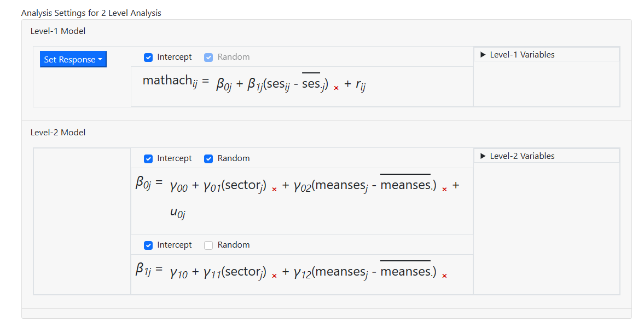The height and width of the screenshot is (326, 644).
Task: Remove sector term from the β0j equation
Action: pos(274,189)
